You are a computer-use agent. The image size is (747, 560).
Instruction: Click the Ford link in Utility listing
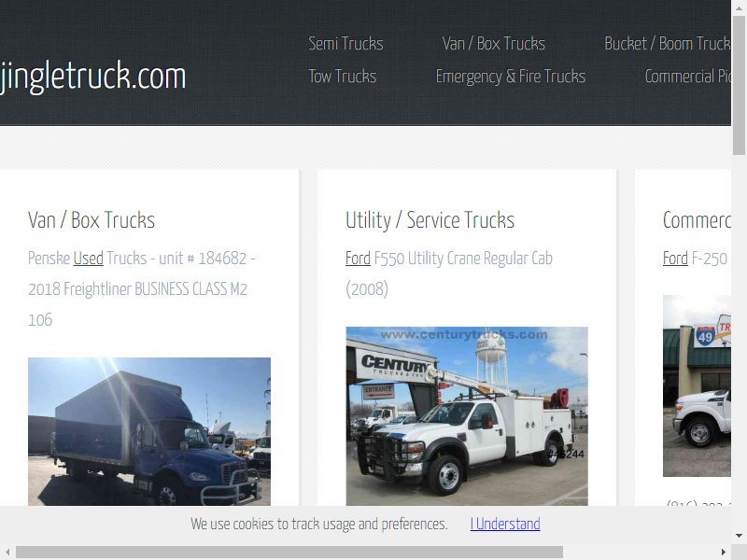pos(358,259)
